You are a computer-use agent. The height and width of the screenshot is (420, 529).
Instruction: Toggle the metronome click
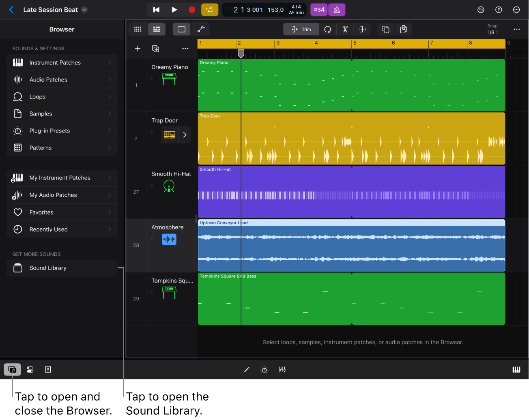tap(337, 10)
